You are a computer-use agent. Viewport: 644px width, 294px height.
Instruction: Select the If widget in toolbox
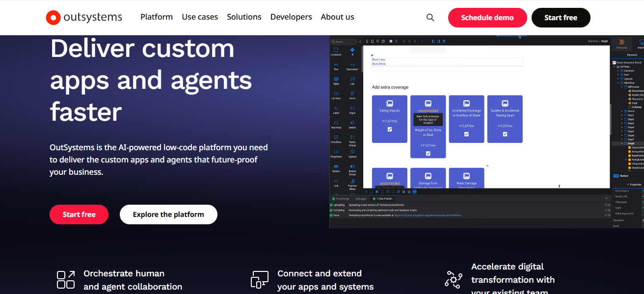click(352, 52)
